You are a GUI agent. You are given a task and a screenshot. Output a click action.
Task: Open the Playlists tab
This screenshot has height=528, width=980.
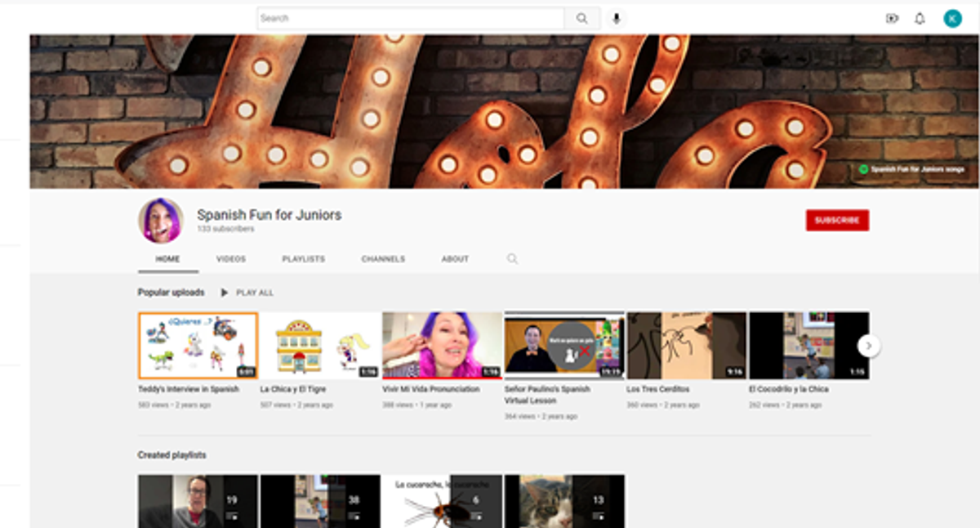(x=303, y=259)
